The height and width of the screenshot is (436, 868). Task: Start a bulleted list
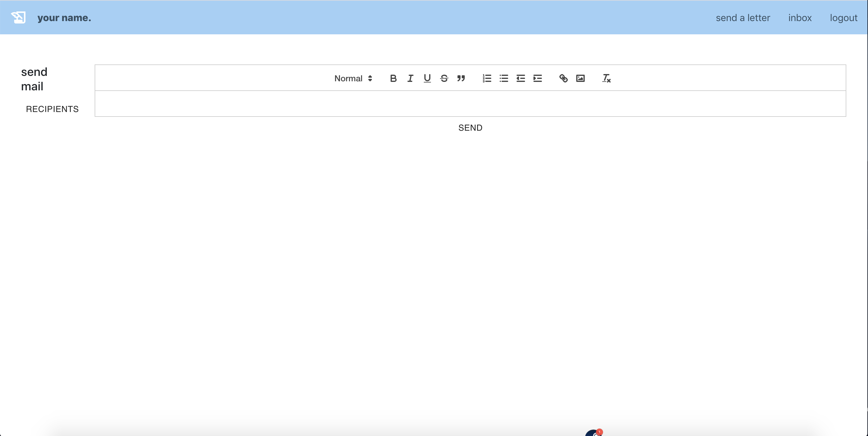[x=504, y=79]
